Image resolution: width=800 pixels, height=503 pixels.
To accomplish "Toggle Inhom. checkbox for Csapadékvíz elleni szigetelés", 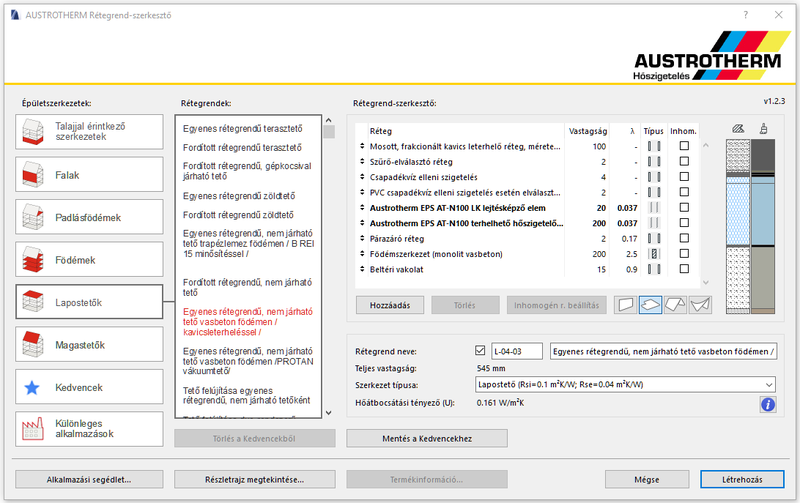I will pos(684,177).
